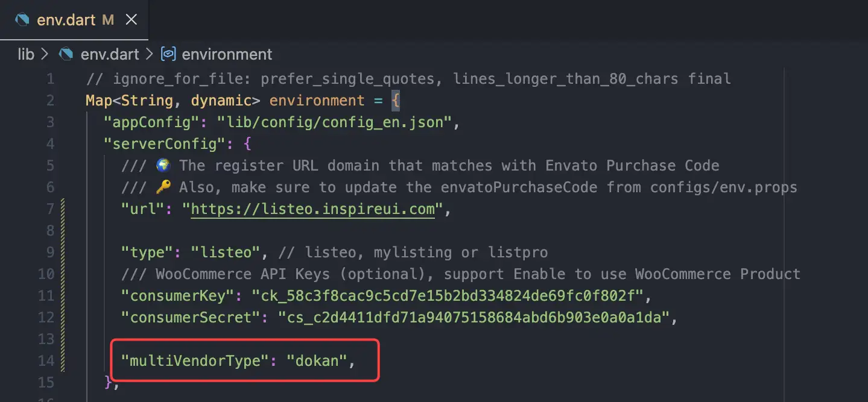868x402 pixels.
Task: Place cursor on the "multiVendorType" key
Action: [194, 361]
